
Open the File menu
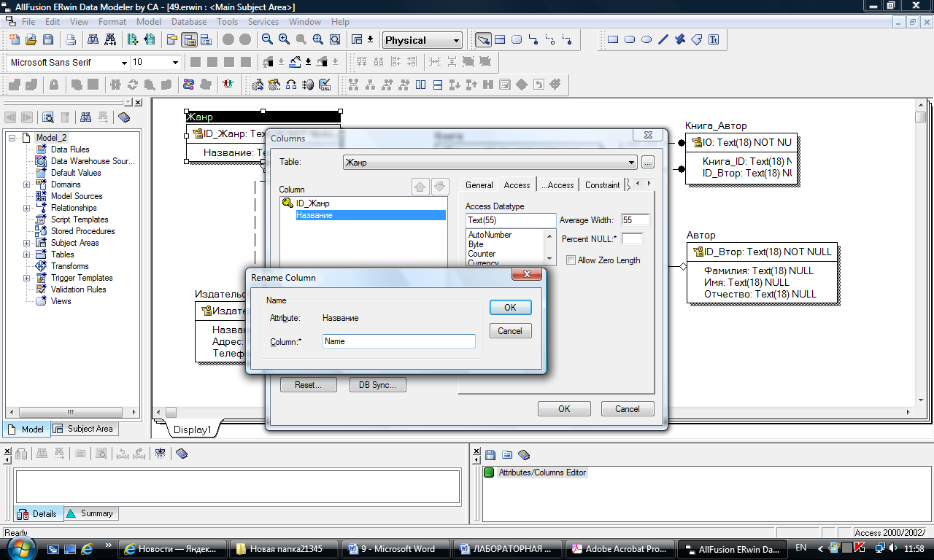[28, 22]
